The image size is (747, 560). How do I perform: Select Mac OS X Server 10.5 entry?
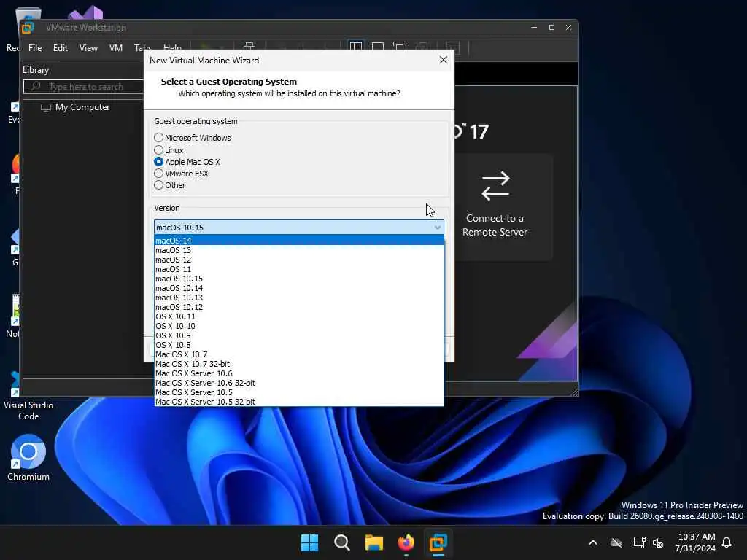click(298, 392)
